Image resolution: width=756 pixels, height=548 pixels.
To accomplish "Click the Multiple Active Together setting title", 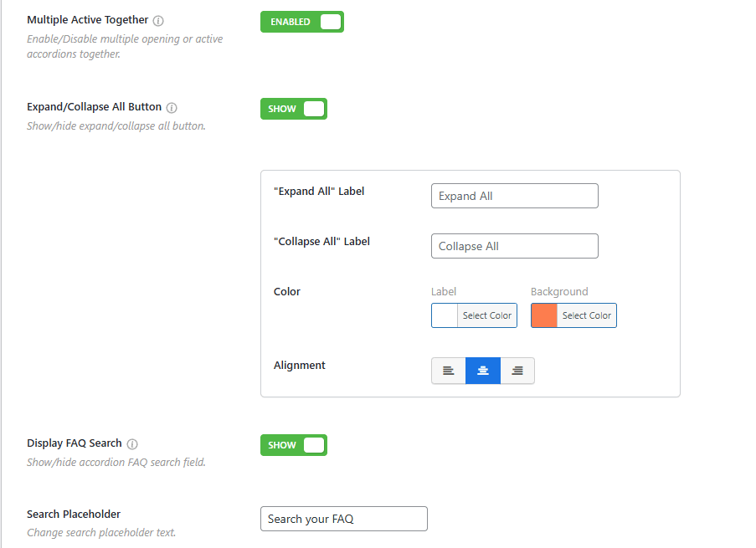I will [88, 20].
